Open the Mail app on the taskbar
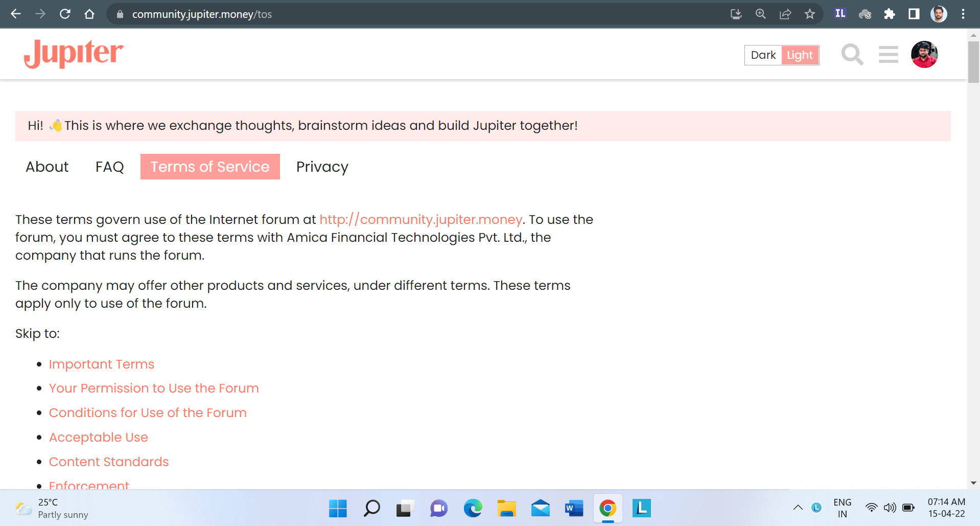 coord(540,508)
